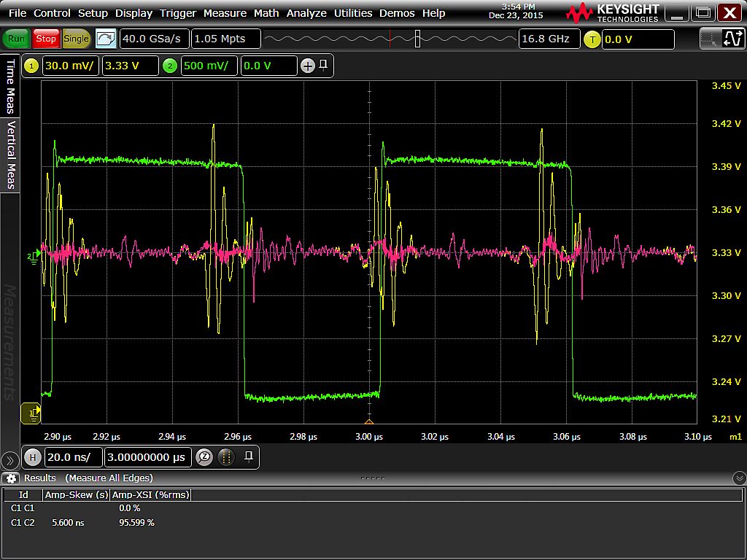Toggle channel 1 yellow button
Viewport: 747px width, 560px height.
click(x=31, y=66)
